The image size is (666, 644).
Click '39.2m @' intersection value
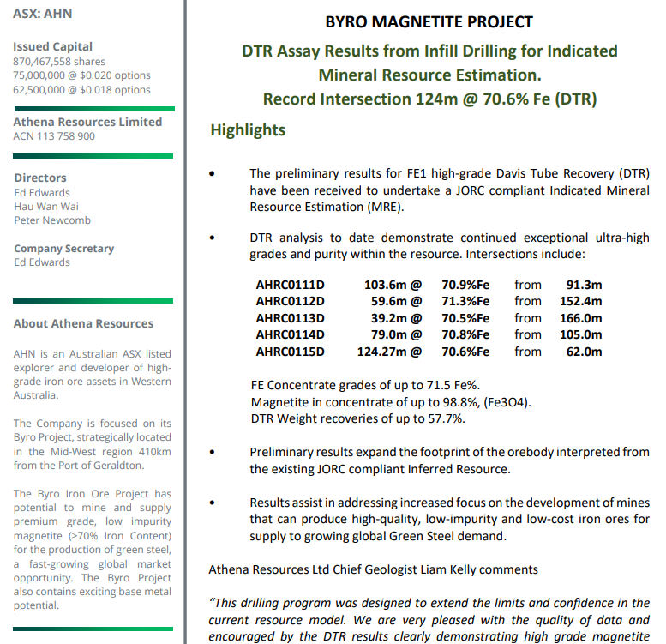[x=396, y=318]
